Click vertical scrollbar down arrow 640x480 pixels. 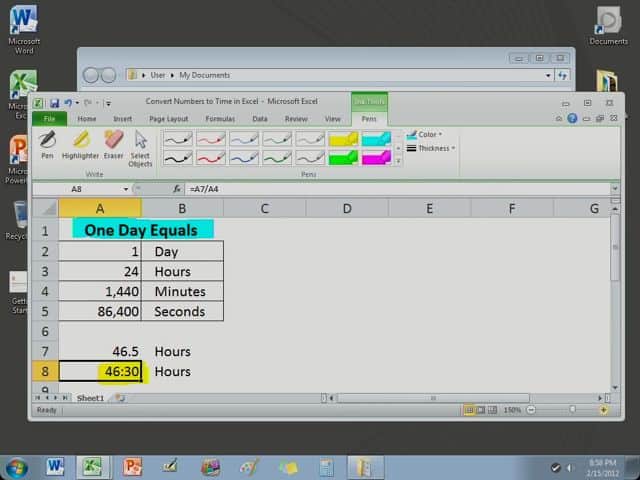click(x=615, y=387)
